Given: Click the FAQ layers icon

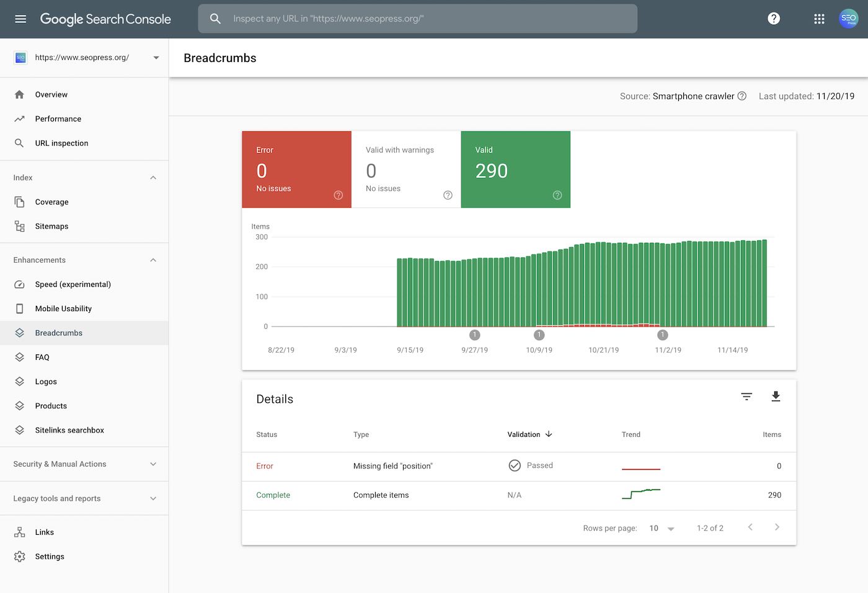Looking at the screenshot, I should pyautogui.click(x=19, y=358).
